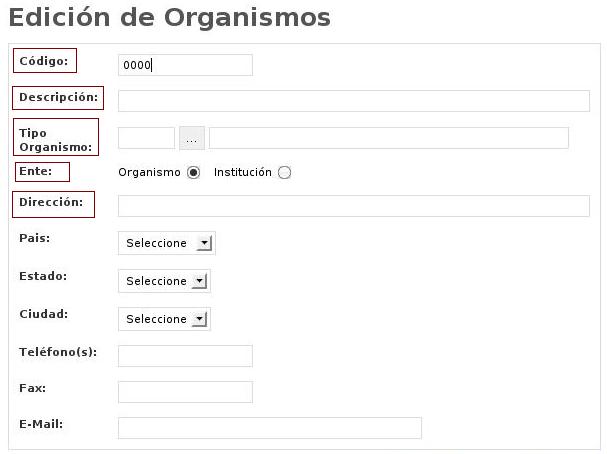Click the Edición de Organismos heading
Image resolution: width=607 pixels, height=454 pixels.
pos(169,17)
